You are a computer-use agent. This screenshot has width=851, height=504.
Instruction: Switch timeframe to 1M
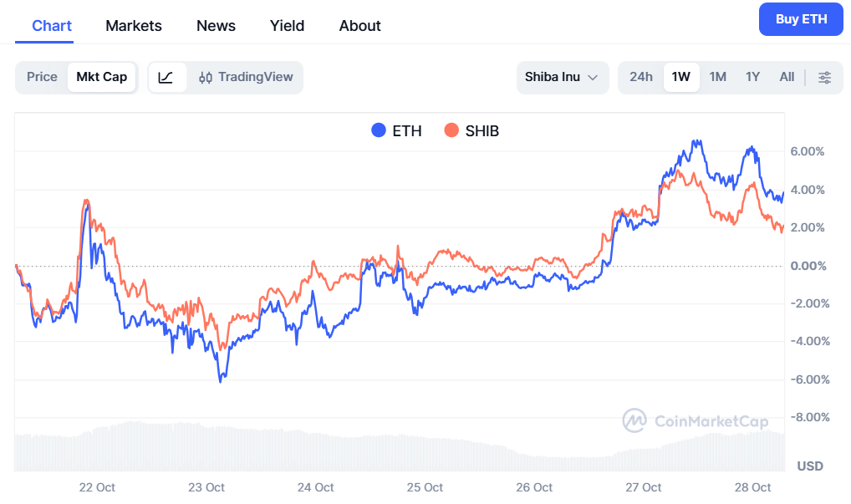coord(717,76)
